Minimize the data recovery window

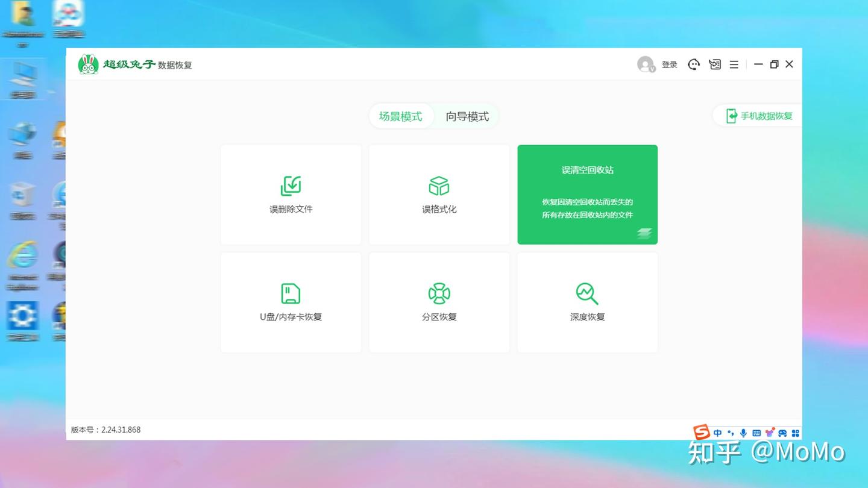pyautogui.click(x=758, y=64)
